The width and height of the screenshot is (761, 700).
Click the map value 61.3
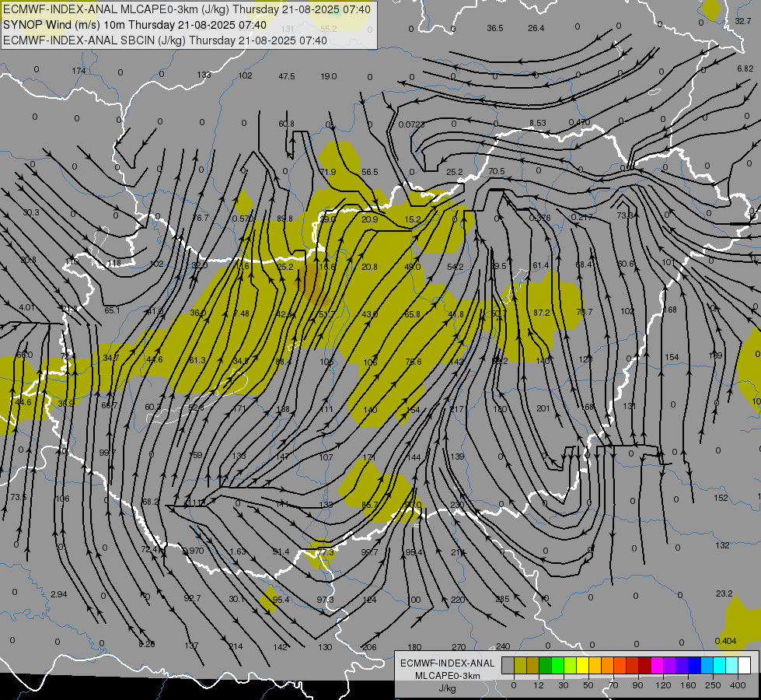197,360
